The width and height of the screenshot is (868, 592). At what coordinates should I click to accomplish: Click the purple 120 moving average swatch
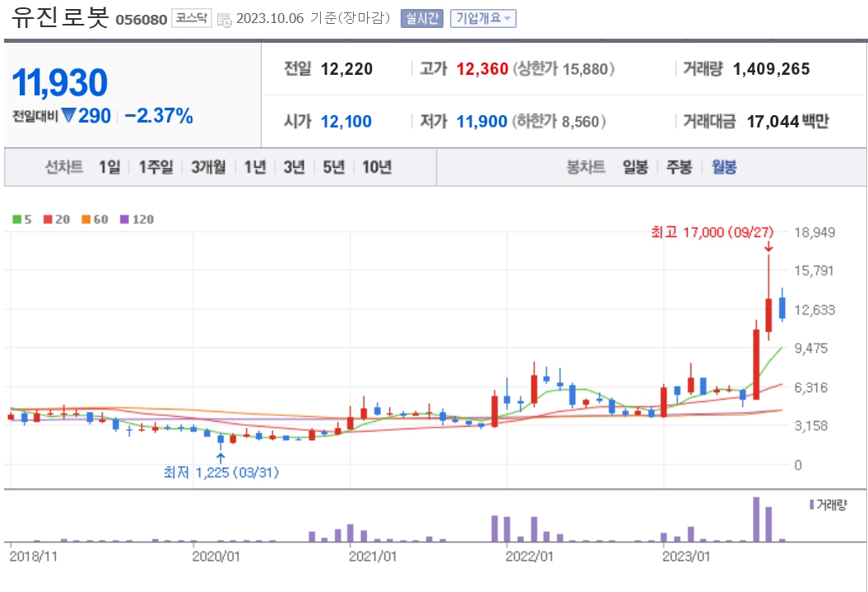pos(124,220)
